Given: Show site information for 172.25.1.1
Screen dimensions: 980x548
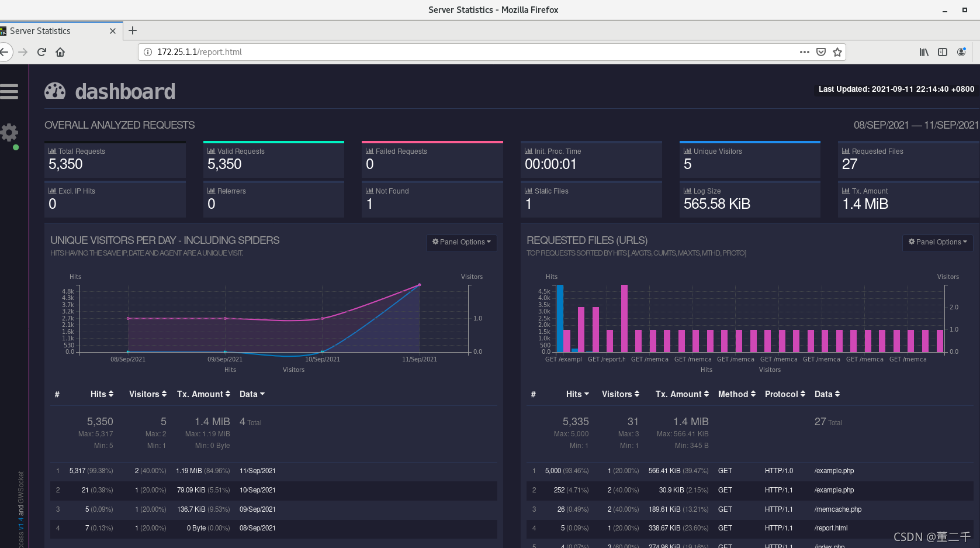Looking at the screenshot, I should tap(148, 52).
